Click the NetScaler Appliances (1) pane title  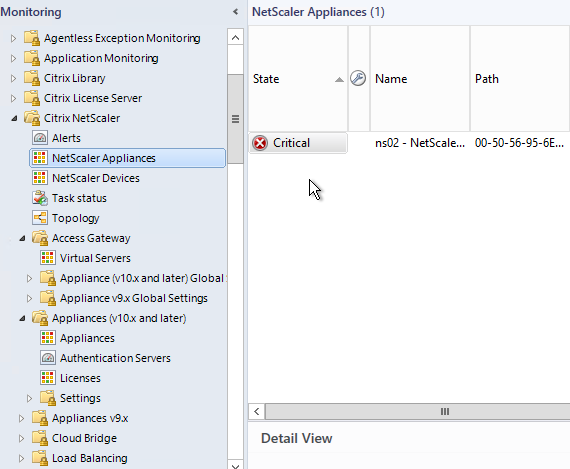(x=318, y=12)
